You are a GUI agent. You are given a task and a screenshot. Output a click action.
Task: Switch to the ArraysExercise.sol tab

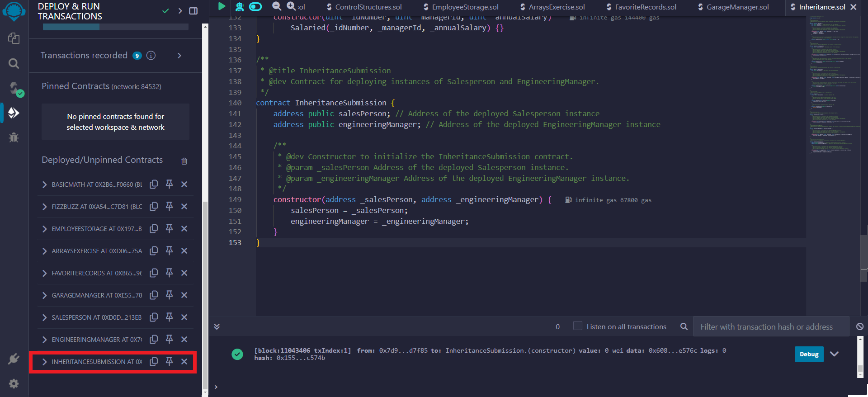click(552, 7)
